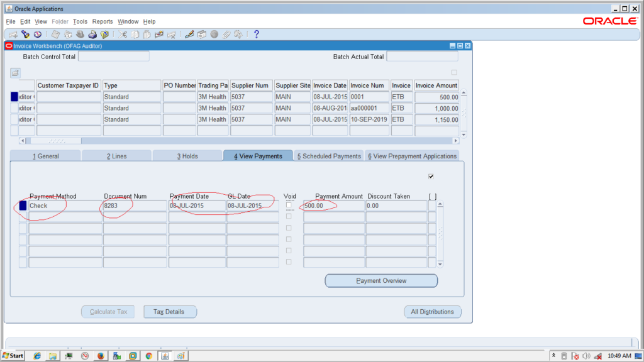Click the Open Folder icon above invoice table
644x362 pixels.
[15, 73]
